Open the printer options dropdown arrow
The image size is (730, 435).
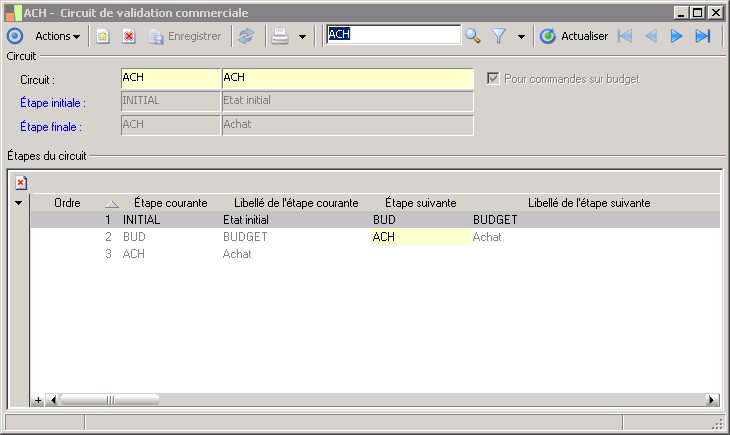tap(303, 37)
